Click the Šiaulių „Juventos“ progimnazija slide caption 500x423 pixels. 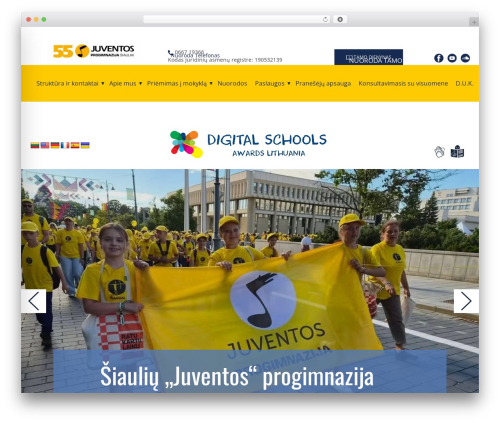coord(237,377)
